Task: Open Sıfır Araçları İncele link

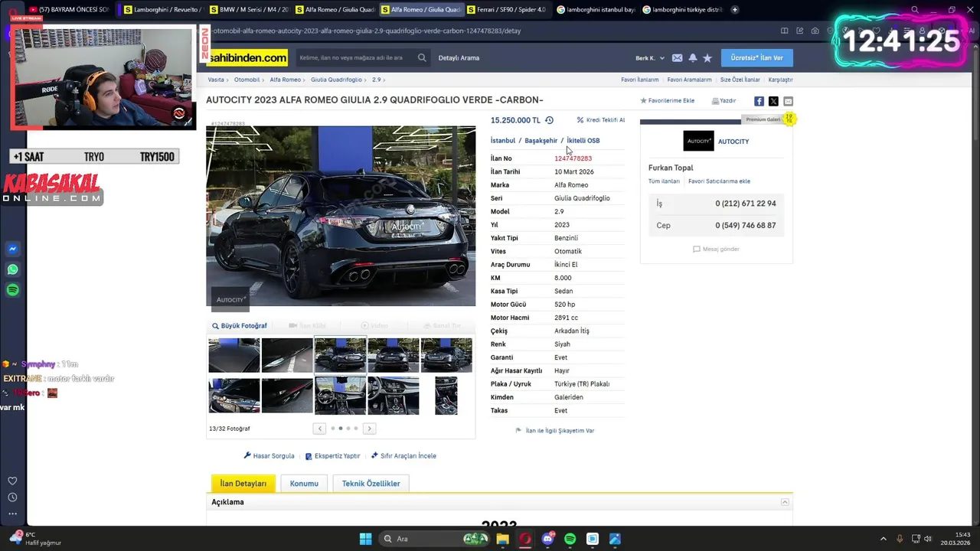Action: pyautogui.click(x=403, y=456)
